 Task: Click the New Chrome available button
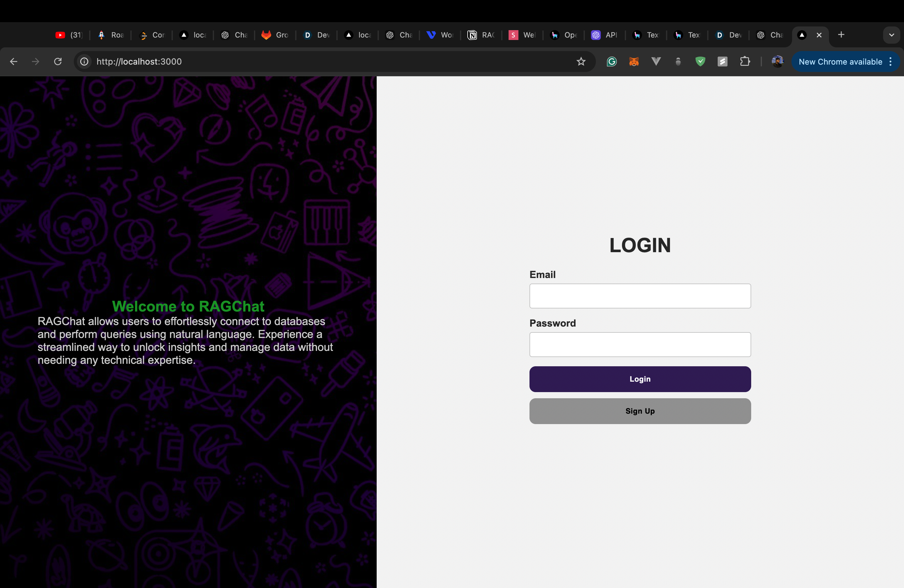[840, 62]
